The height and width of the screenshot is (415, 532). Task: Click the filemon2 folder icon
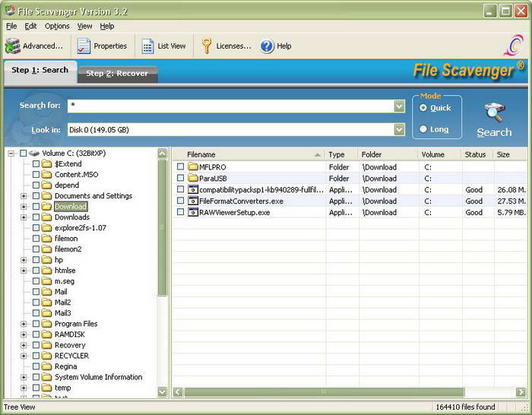click(x=46, y=249)
